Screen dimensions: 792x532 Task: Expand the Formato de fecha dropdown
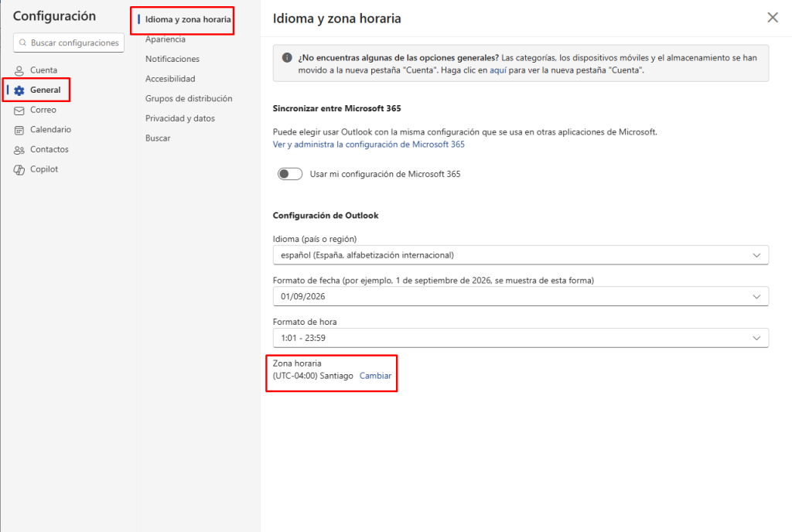[x=521, y=296]
